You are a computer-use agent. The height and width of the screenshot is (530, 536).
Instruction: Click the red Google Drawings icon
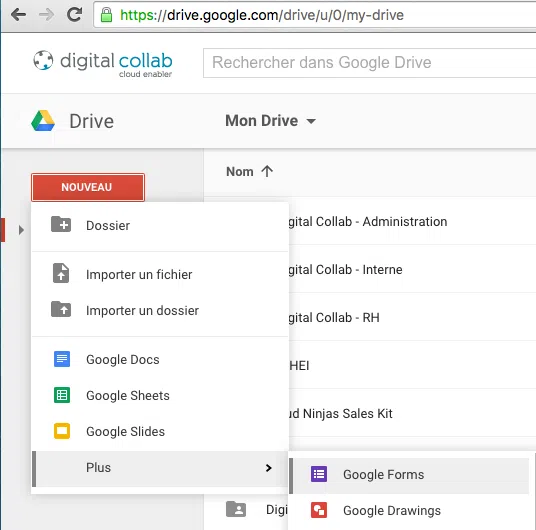tap(319, 510)
